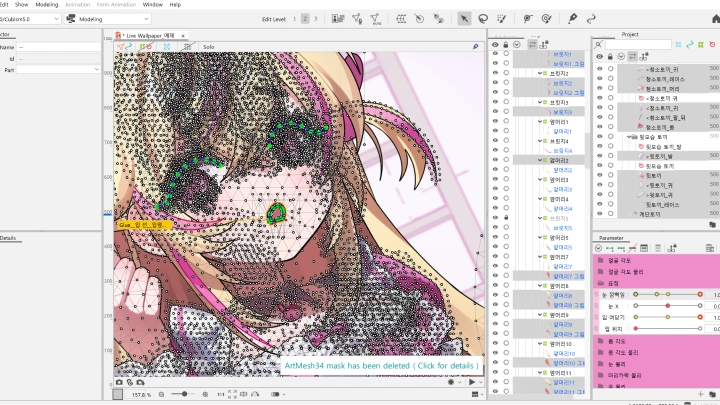
Task: Unlock the locked 브릿지5 row
Action: (506, 218)
